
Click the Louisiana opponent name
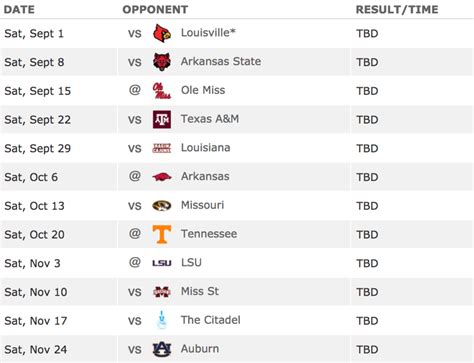point(206,147)
